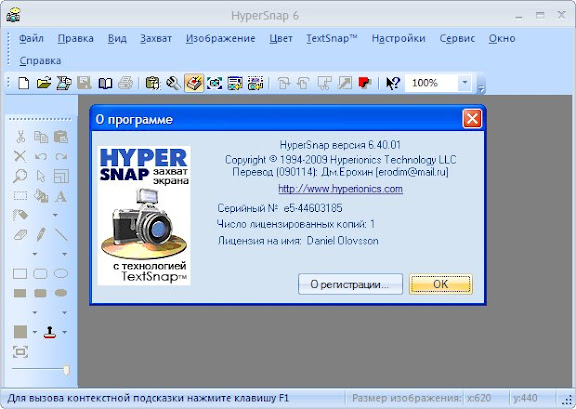Open the Настройки menu
Image resolution: width=576 pixels, height=409 pixels.
click(399, 38)
